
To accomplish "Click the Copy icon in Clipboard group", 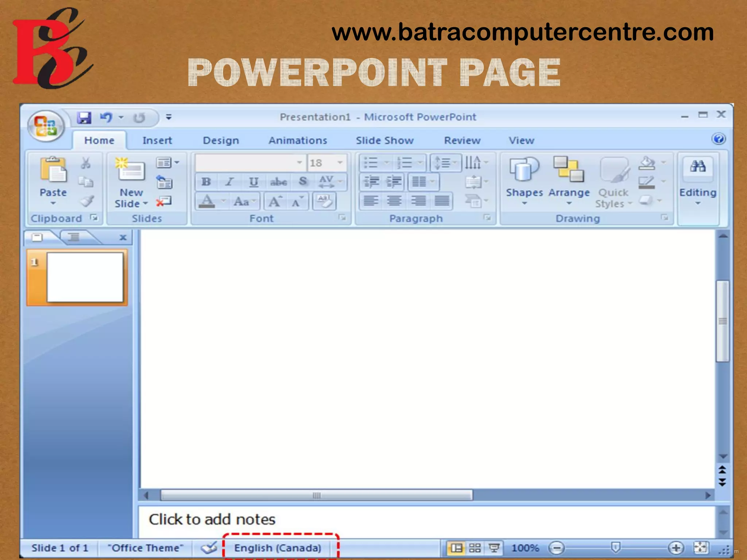I will tap(86, 182).
